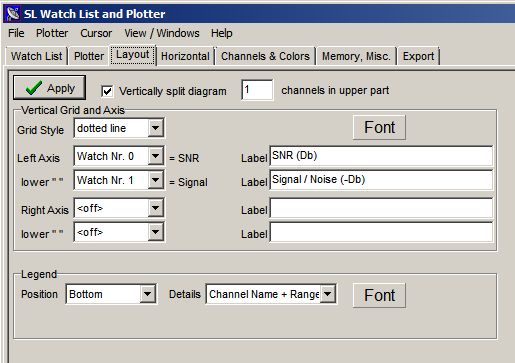515x363 pixels.
Task: Click the Font button in Vertical Grid section
Action: (379, 127)
